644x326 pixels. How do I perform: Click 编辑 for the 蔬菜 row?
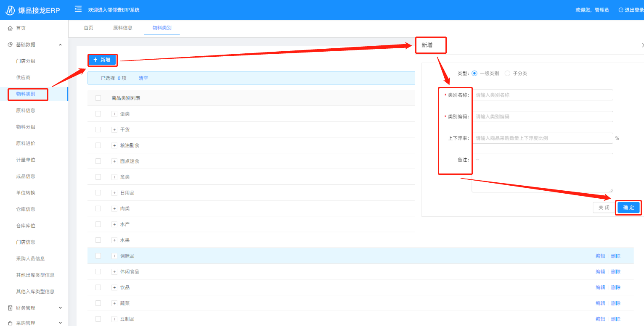600,303
